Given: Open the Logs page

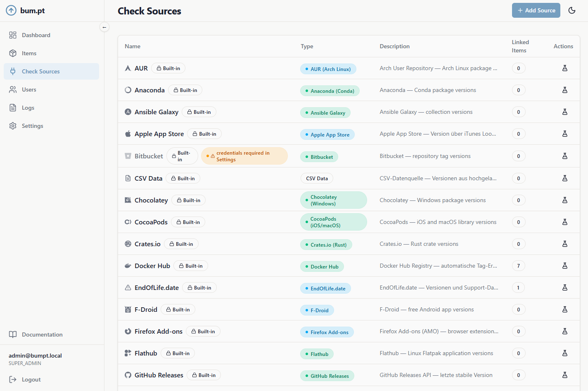Looking at the screenshot, I should pos(52,108).
